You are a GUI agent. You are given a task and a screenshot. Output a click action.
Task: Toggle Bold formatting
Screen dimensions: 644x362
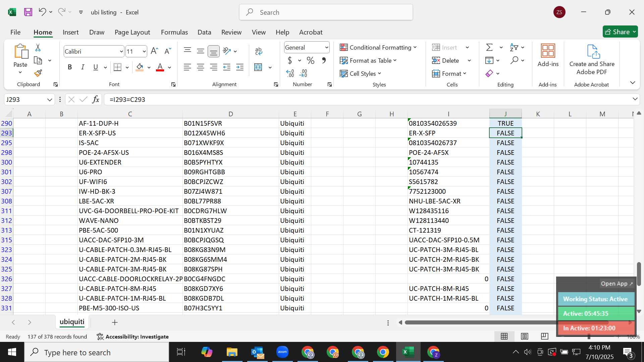pyautogui.click(x=70, y=67)
